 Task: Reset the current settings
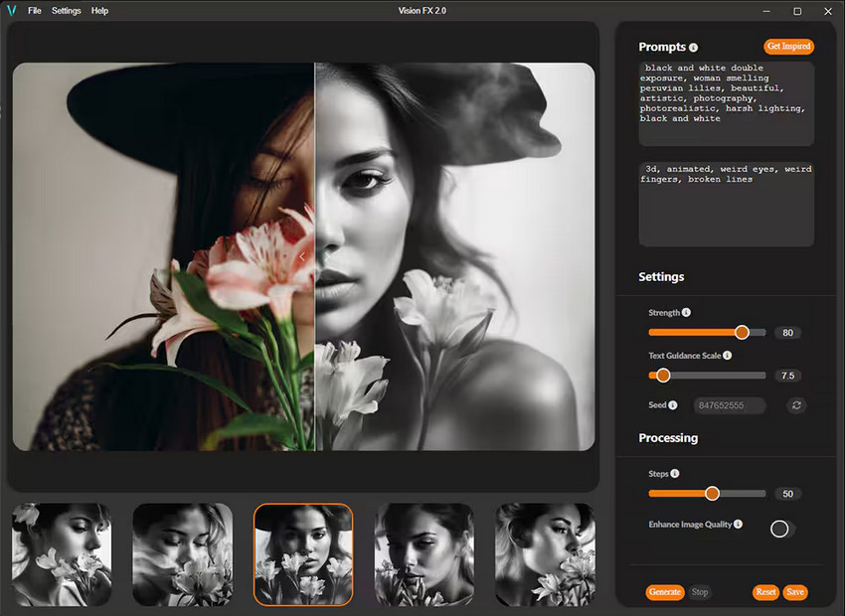coord(765,592)
